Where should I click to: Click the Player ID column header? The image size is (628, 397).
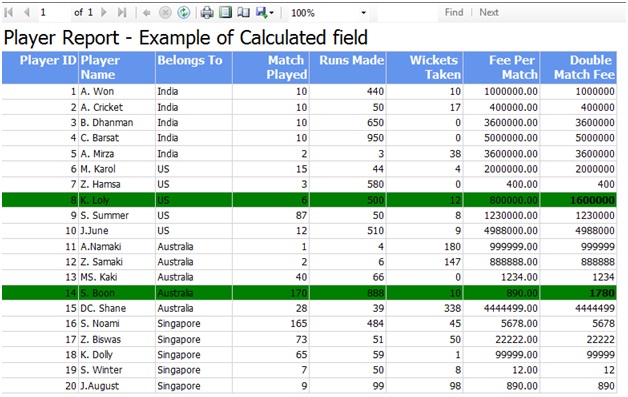(40, 67)
